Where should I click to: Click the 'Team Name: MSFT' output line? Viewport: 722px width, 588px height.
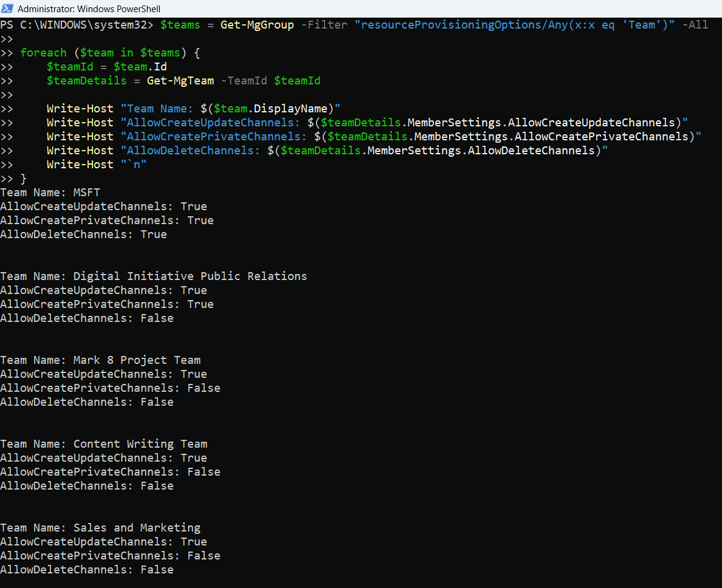50,193
